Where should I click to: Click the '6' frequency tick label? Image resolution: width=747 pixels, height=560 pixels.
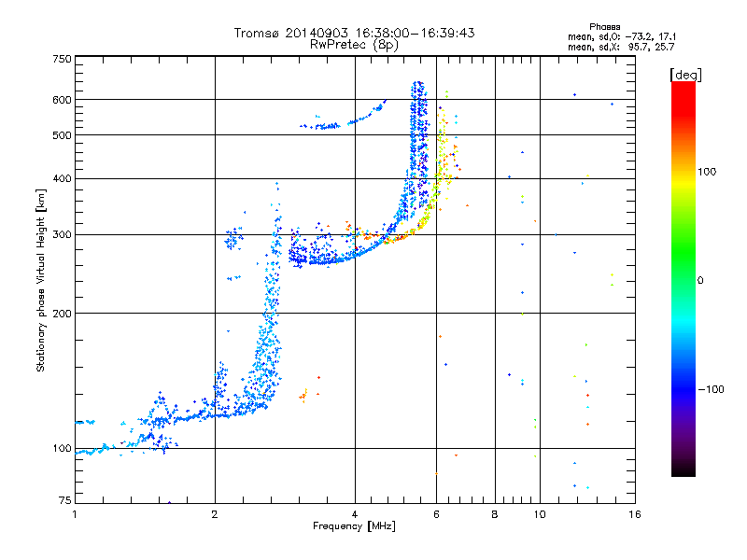point(436,514)
